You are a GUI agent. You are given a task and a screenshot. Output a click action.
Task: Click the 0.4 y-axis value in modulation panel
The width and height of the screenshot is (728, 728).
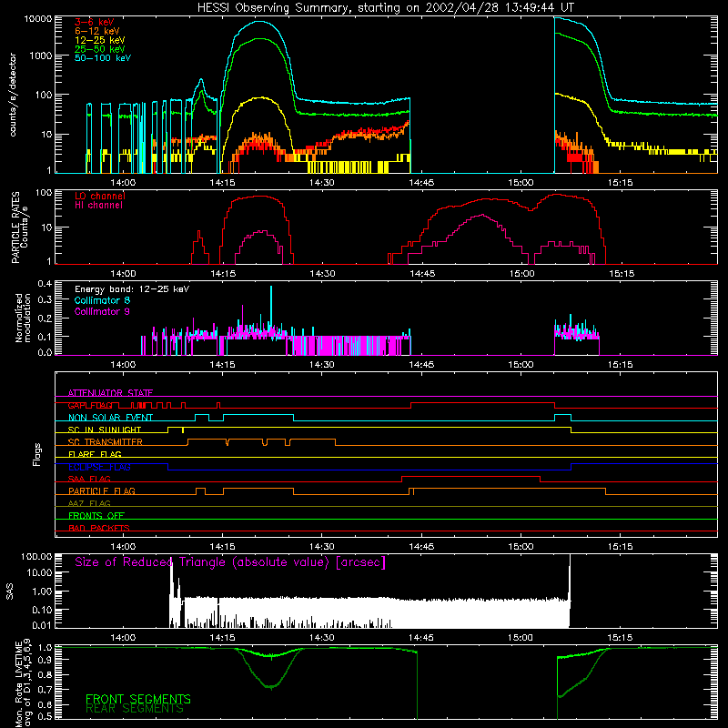[45, 283]
